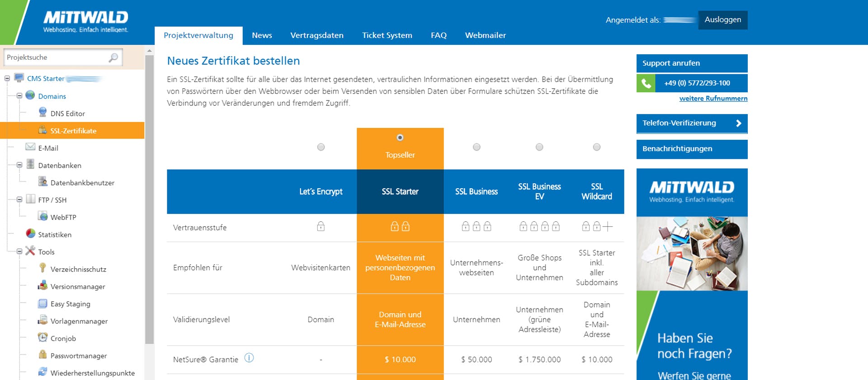Click the CMS Starter monitor icon
Viewport: 868px width, 380px height.
click(x=19, y=77)
